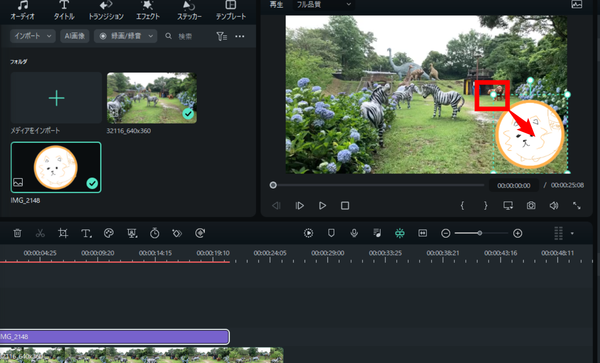Enter fullscreen preview

[577, 206]
